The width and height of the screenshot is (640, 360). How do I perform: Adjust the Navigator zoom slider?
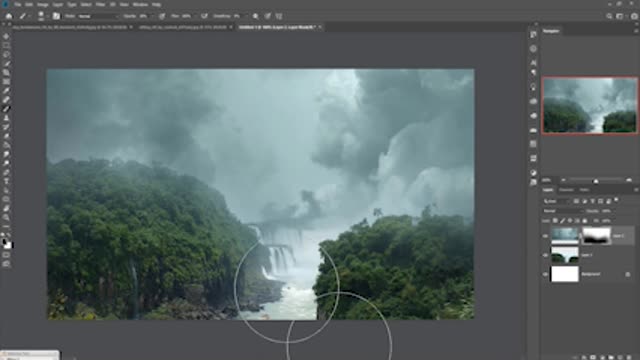596,180
